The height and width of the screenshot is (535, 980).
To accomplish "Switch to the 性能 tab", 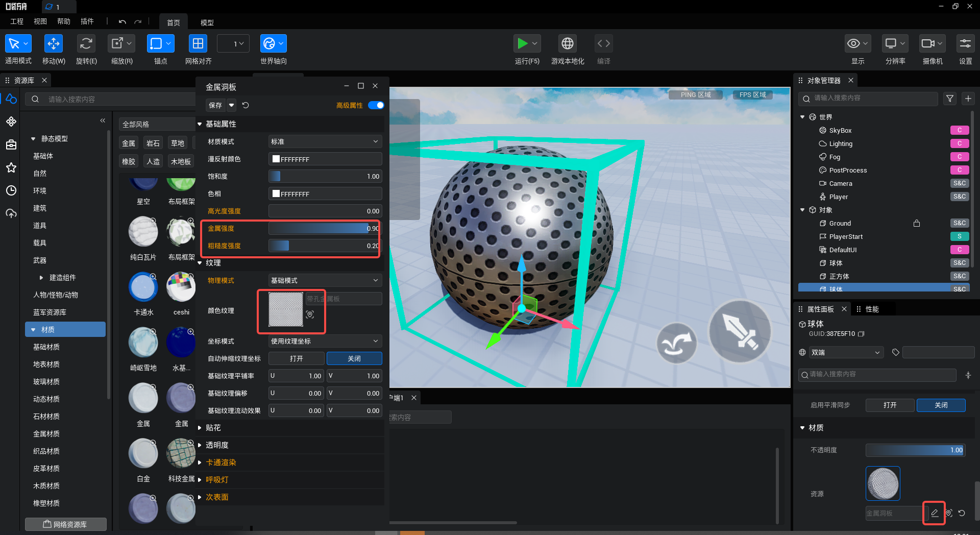I will (x=872, y=309).
